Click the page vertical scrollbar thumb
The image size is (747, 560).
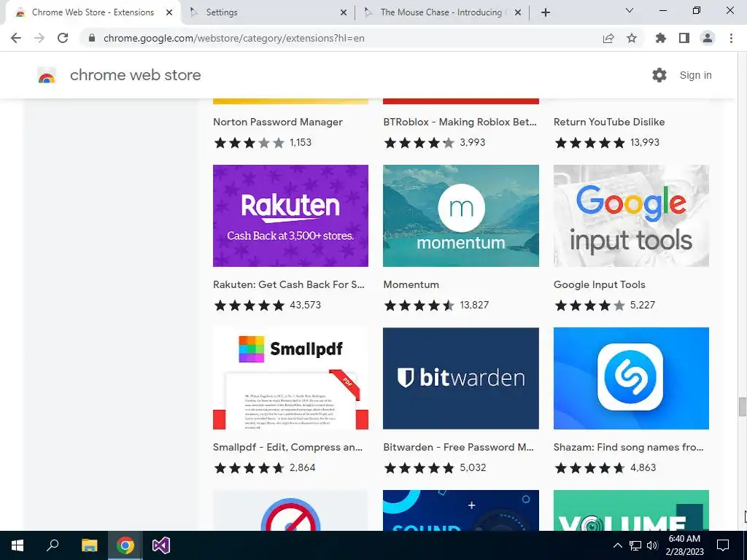click(x=742, y=407)
